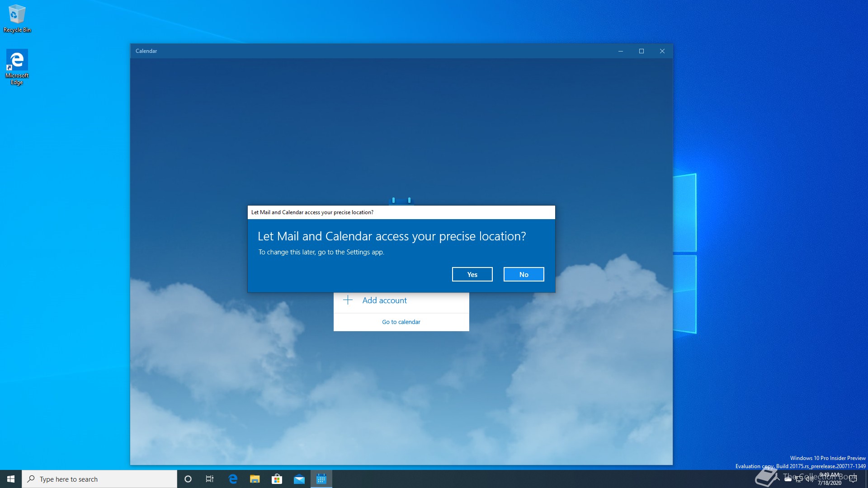Screen dimensions: 868x488
Task: Open the network status tray icon
Action: 799,479
